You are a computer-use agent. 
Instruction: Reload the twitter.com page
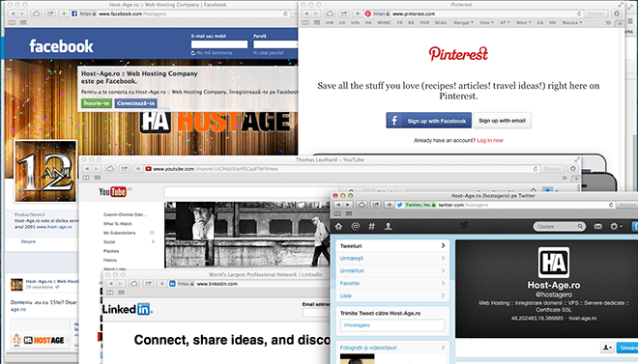(611, 205)
